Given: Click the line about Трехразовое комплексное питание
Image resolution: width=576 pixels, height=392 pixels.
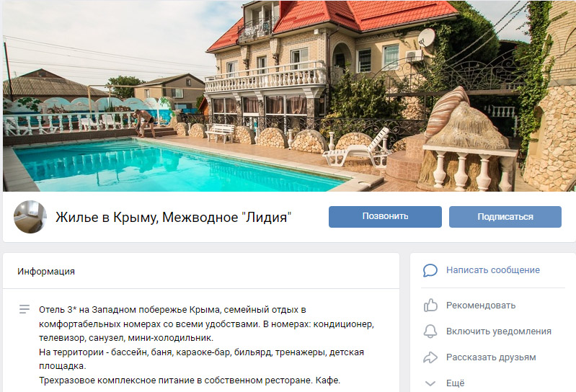Looking at the screenshot, I should pyautogui.click(x=190, y=380).
